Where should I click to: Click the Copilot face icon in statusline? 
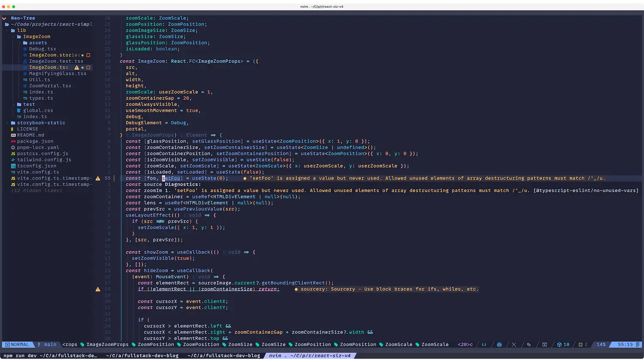coord(499,344)
